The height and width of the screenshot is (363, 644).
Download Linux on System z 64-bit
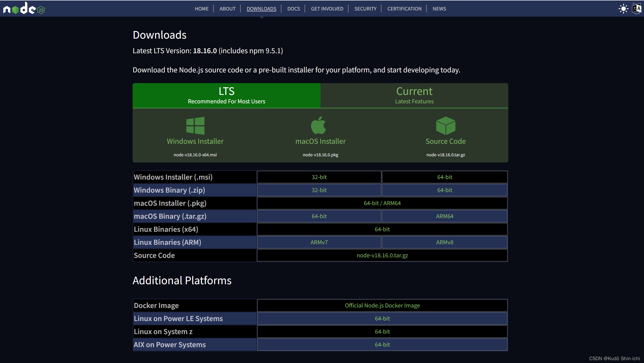(382, 332)
